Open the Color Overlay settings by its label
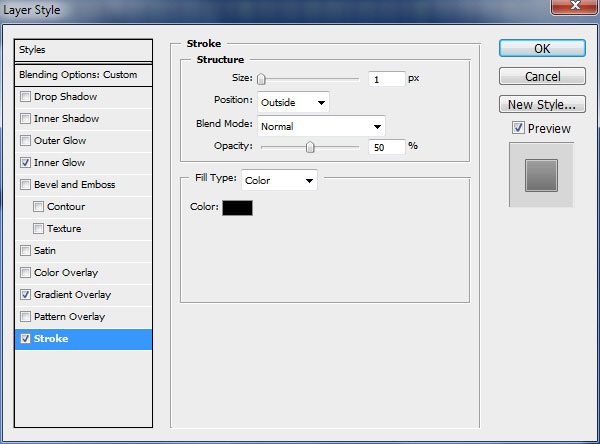600x444 pixels. (66, 273)
